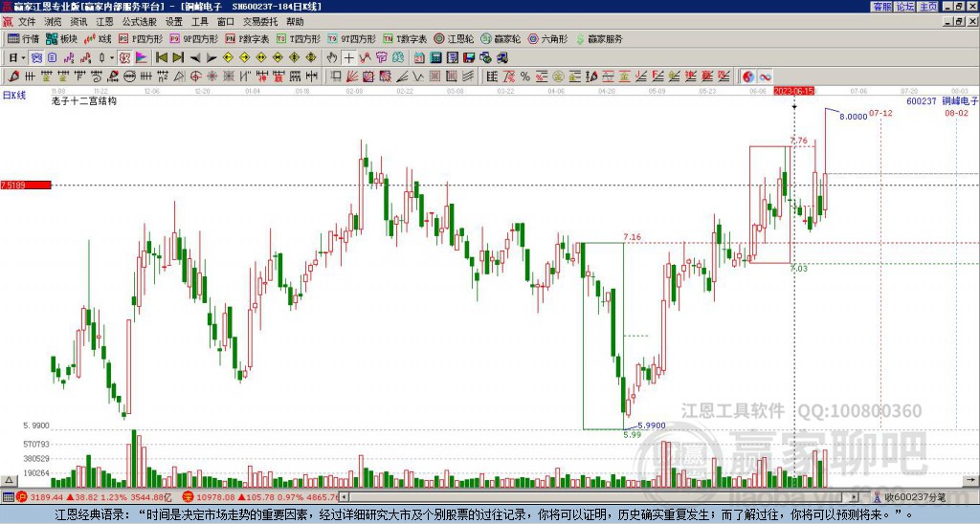Open the 窗口 menu
Viewport: 980px width, 524px height.
pyautogui.click(x=226, y=22)
